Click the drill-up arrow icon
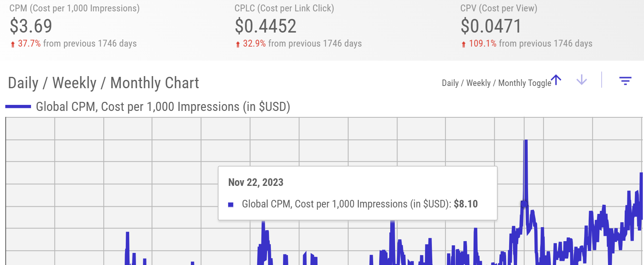Screen dimensions: 644x265 [x=556, y=80]
